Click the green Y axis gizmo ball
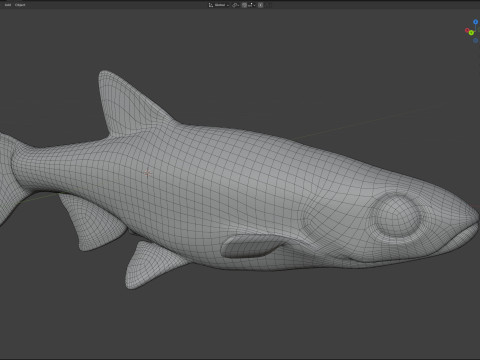 coord(471,33)
